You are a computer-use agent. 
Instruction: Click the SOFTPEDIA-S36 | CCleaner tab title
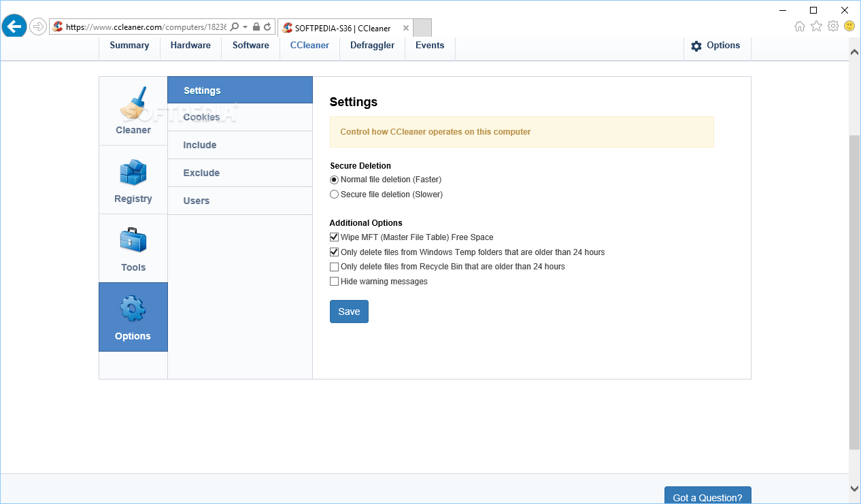coord(343,29)
